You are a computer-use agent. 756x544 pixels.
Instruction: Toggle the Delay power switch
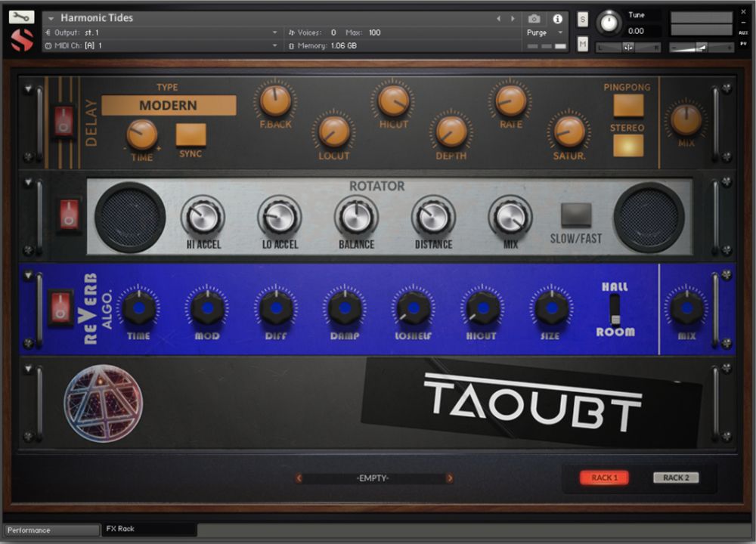pyautogui.click(x=63, y=121)
